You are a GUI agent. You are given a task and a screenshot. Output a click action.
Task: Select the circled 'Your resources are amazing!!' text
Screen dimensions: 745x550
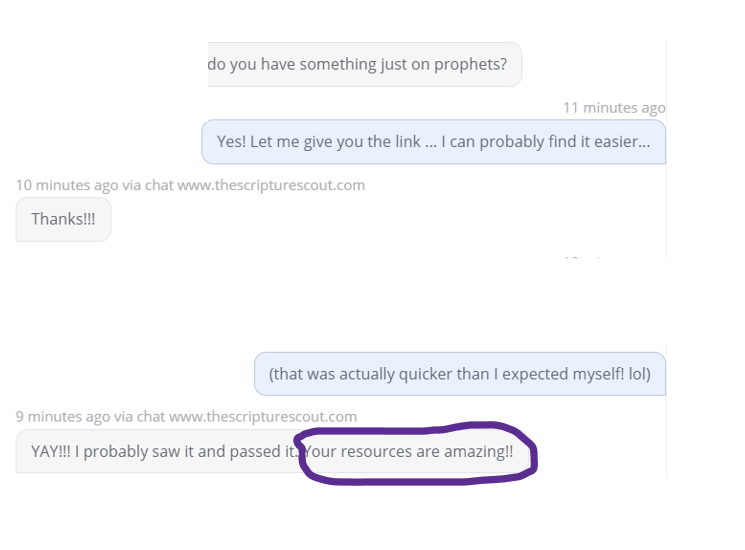[409, 451]
